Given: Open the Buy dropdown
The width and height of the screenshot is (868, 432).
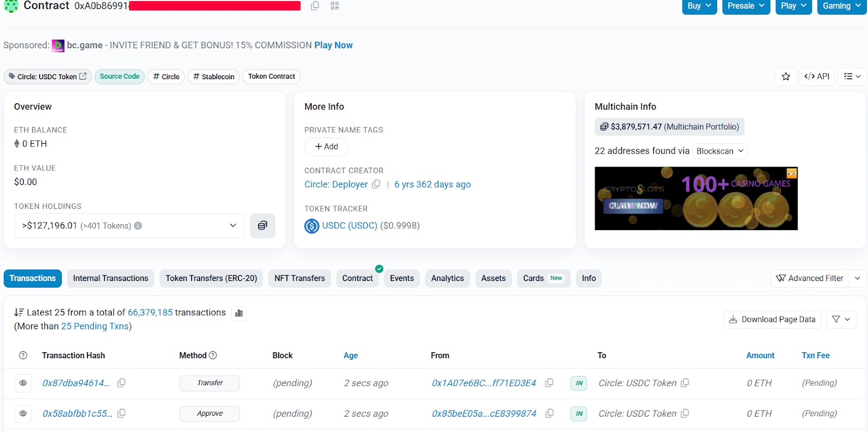Looking at the screenshot, I should click(x=699, y=6).
